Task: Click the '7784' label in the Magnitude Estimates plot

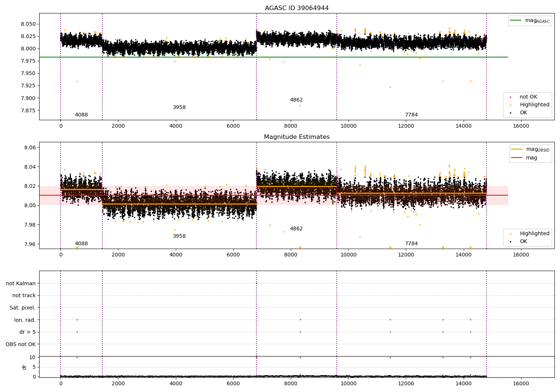Action: 411,244
